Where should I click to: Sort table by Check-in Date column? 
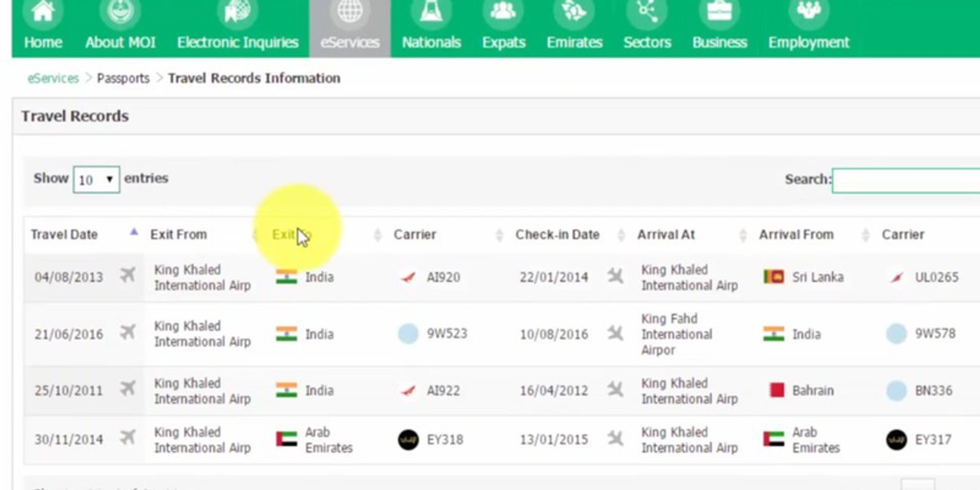tap(557, 235)
